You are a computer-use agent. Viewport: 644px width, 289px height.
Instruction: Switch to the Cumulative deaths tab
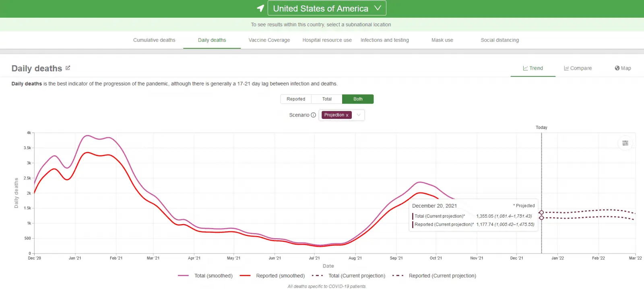click(154, 40)
